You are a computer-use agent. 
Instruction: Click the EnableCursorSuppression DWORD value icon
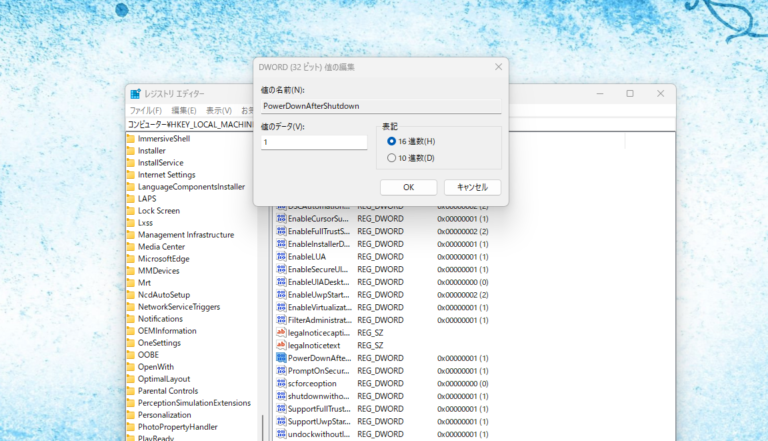pos(281,218)
